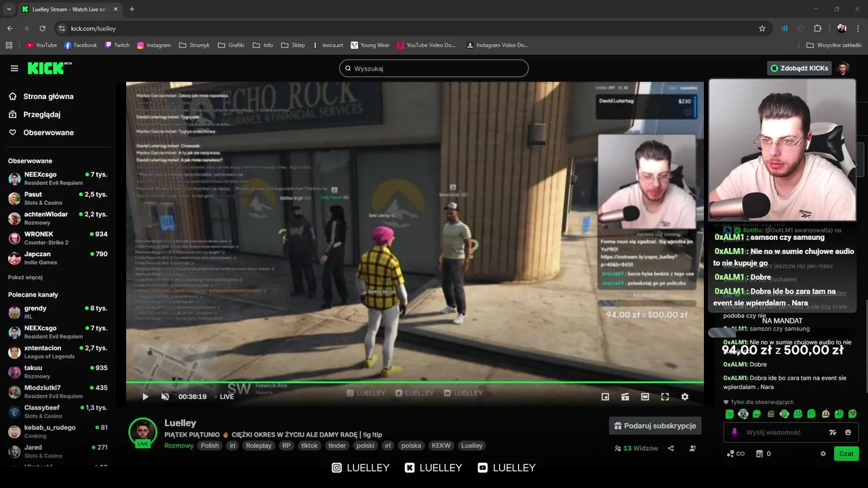Open the hamburger menu next to KICK logo

click(14, 68)
